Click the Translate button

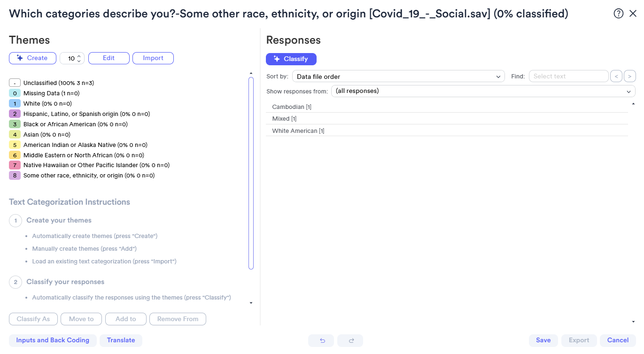coord(121,340)
